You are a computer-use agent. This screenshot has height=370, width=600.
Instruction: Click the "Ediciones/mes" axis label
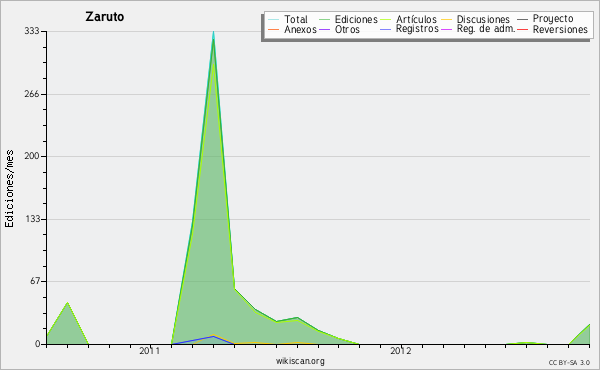pyautogui.click(x=9, y=189)
